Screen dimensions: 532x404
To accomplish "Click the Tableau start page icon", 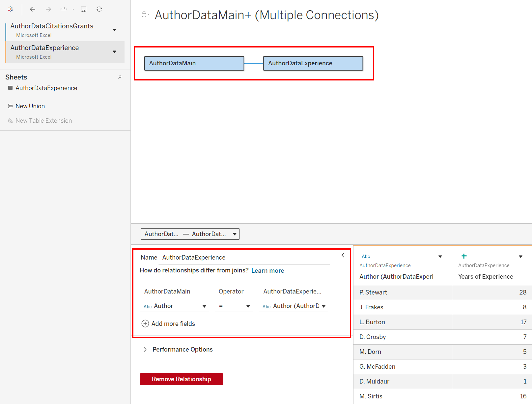I will (x=11, y=9).
